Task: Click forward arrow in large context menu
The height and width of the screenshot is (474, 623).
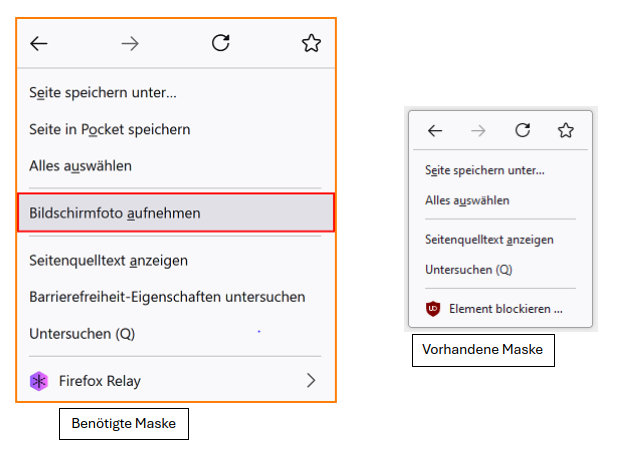Action: [x=130, y=43]
